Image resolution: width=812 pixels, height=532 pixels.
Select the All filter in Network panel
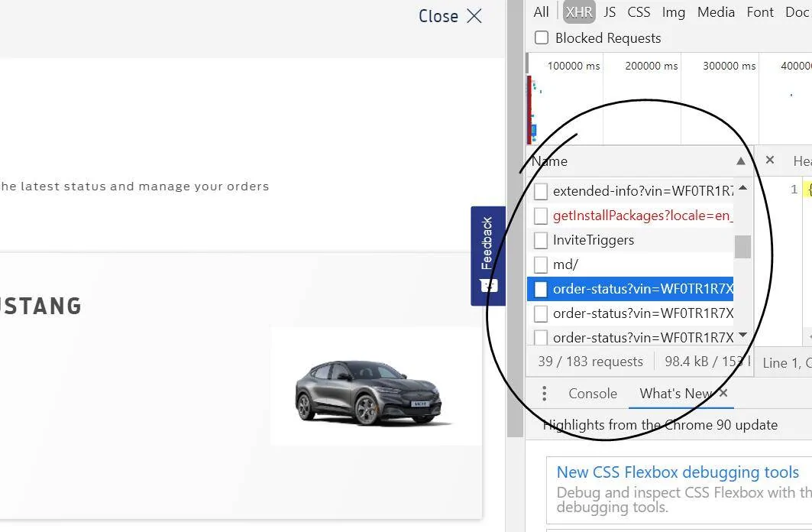pyautogui.click(x=541, y=12)
